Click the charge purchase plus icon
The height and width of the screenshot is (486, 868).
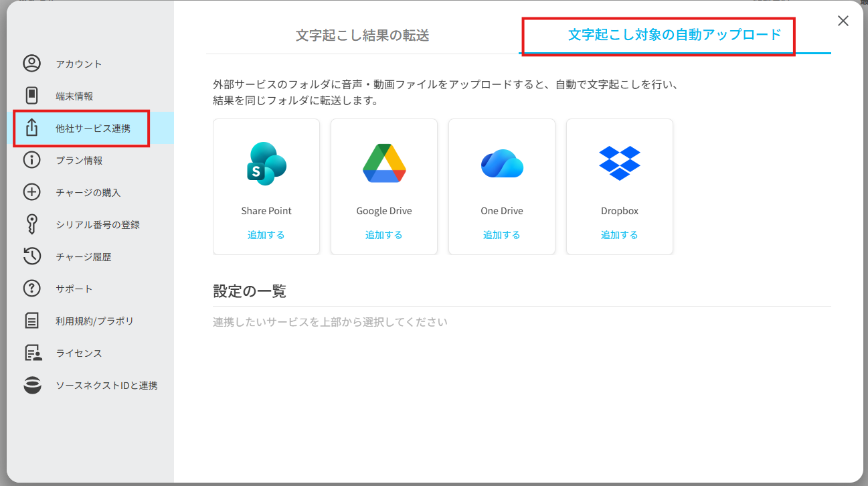(31, 192)
